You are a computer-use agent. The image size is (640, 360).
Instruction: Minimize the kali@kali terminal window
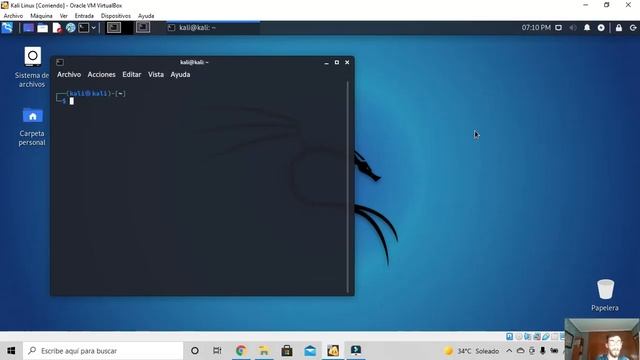(326, 62)
